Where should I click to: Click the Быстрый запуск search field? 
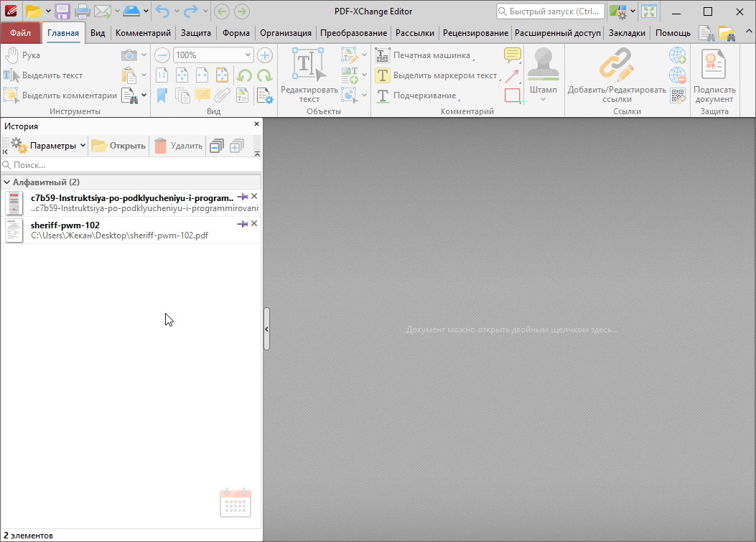tap(550, 11)
